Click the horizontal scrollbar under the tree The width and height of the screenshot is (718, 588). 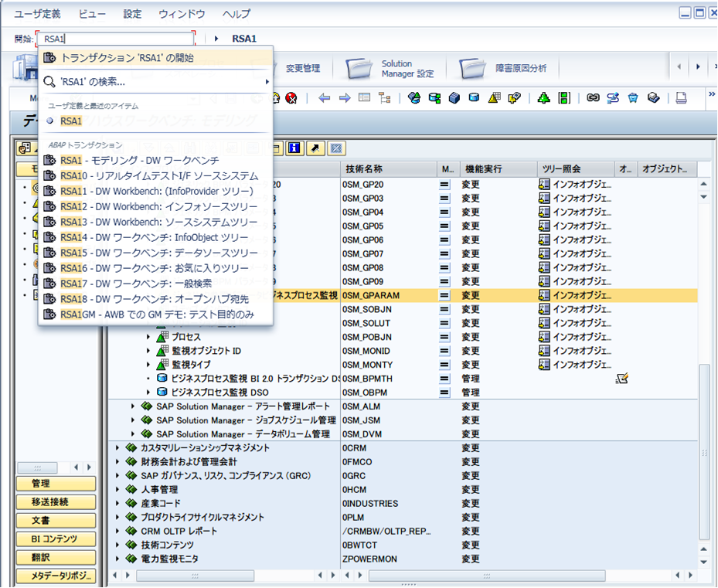(196, 575)
